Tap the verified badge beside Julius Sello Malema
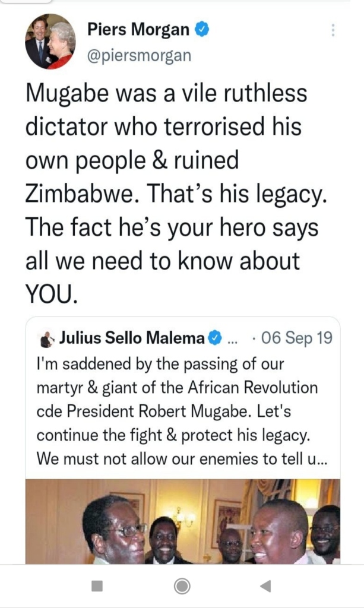The image size is (364, 608). (214, 339)
